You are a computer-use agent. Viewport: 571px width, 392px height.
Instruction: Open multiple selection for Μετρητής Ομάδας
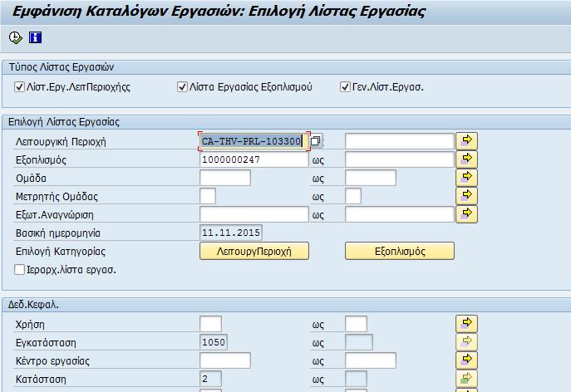point(466,196)
